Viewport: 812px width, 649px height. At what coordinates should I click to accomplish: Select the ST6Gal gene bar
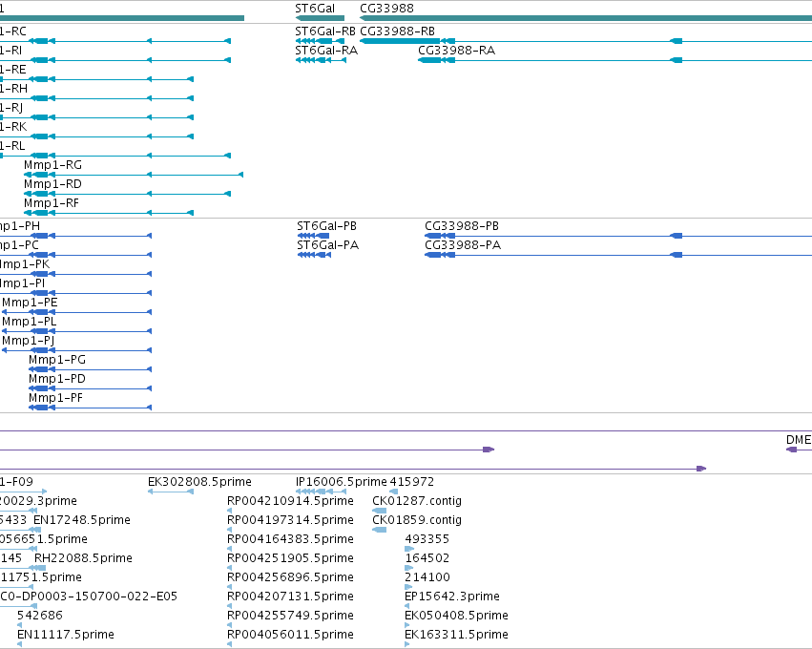tap(320, 19)
